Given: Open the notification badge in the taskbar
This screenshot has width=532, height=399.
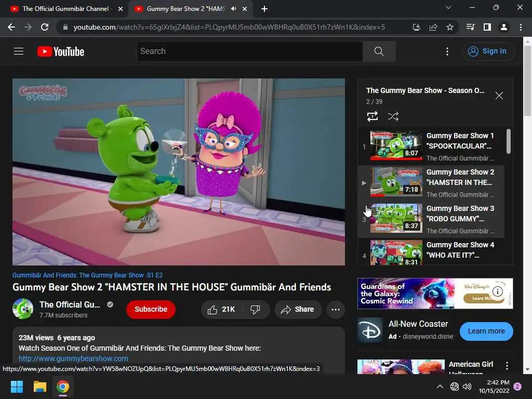Looking at the screenshot, I should tap(518, 387).
